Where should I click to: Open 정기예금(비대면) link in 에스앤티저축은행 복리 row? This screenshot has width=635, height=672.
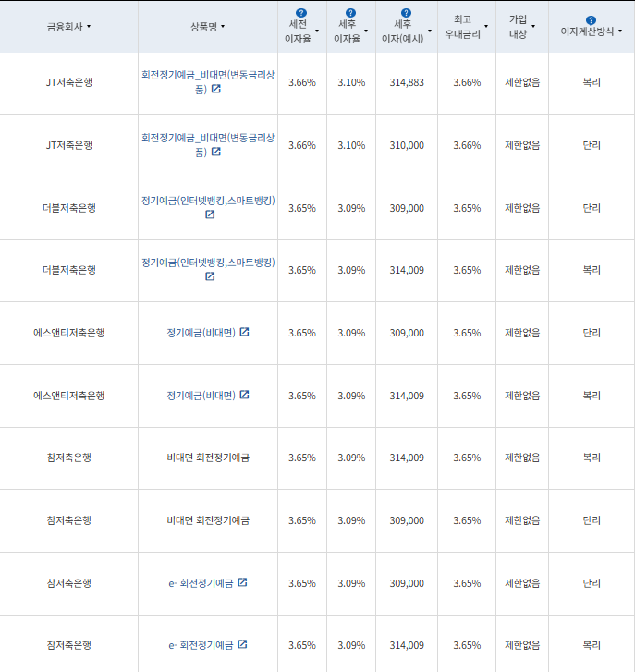(x=201, y=395)
